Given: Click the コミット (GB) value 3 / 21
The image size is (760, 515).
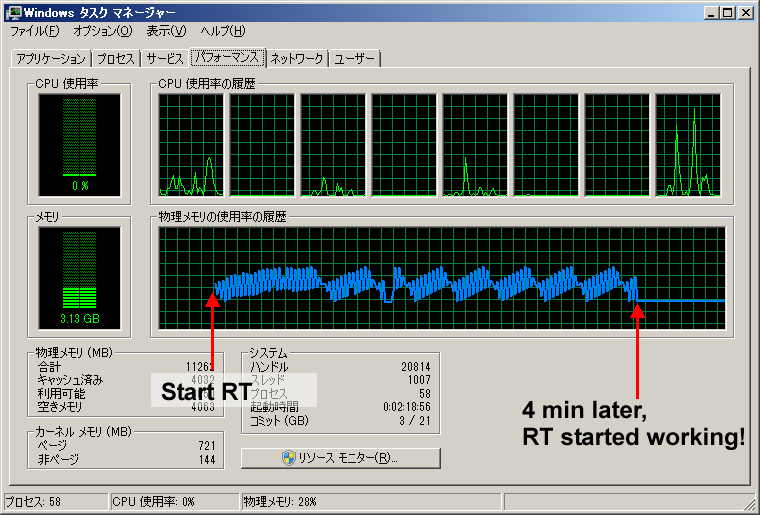Looking at the screenshot, I should coord(414,421).
